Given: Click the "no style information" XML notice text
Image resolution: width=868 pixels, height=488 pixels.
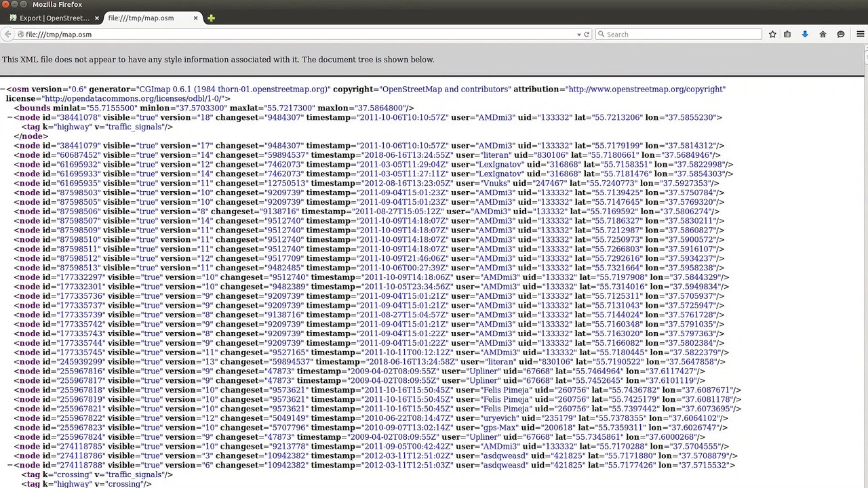Looking at the screenshot, I should point(218,60).
